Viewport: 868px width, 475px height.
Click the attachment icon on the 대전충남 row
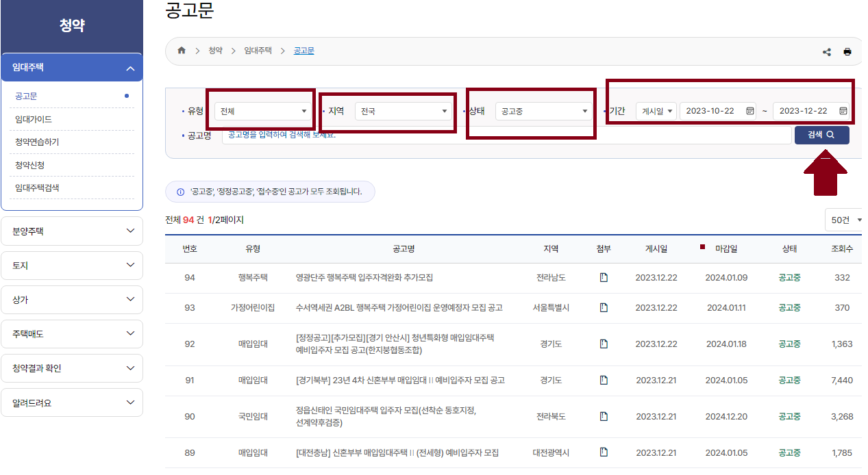tap(604, 452)
